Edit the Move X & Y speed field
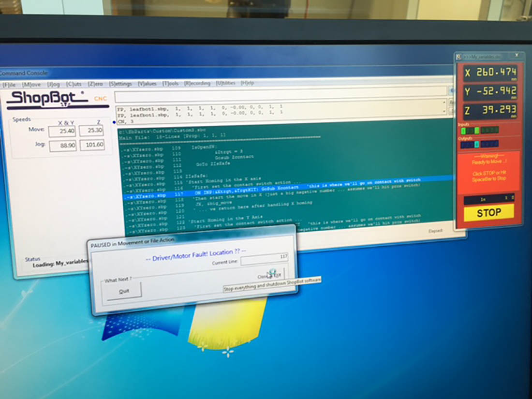Image resolution: width=532 pixels, height=399 pixels. (62, 131)
